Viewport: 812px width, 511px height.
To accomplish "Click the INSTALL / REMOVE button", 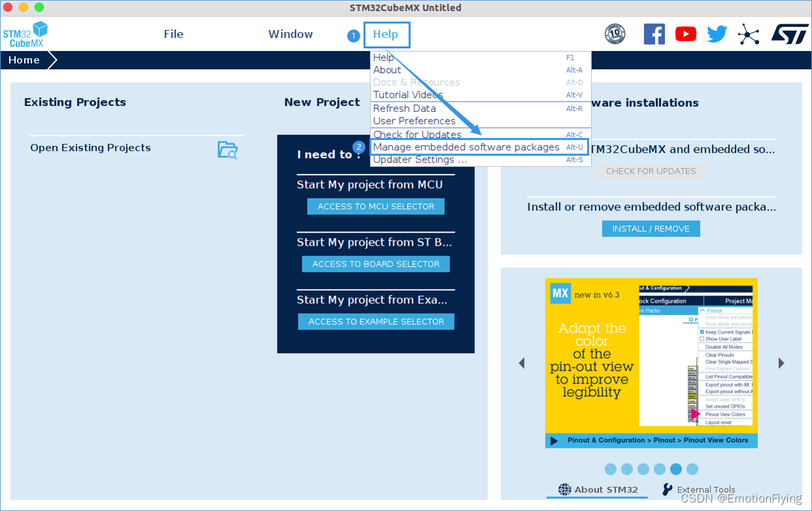I will (651, 229).
